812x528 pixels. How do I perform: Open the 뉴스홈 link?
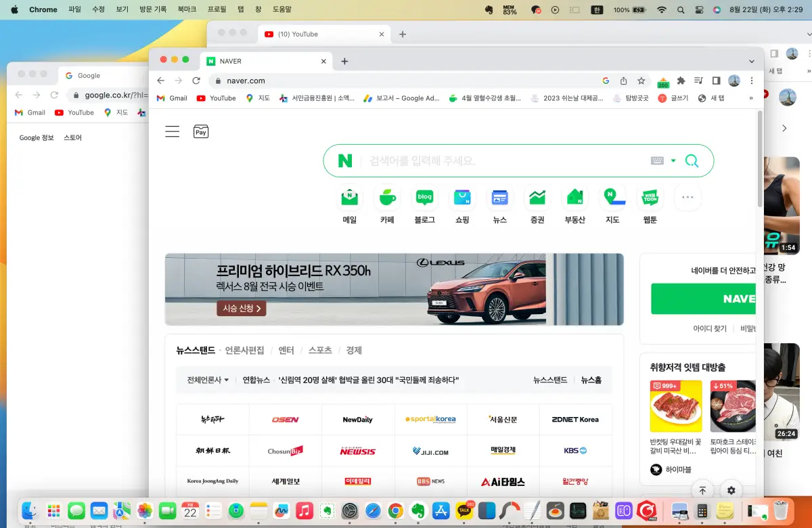point(591,380)
